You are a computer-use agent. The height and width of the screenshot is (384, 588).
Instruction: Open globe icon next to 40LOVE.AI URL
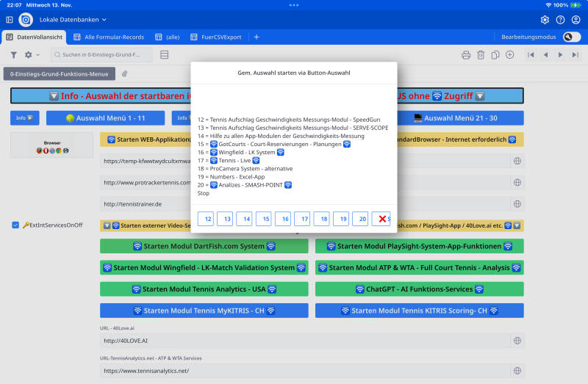tap(517, 341)
